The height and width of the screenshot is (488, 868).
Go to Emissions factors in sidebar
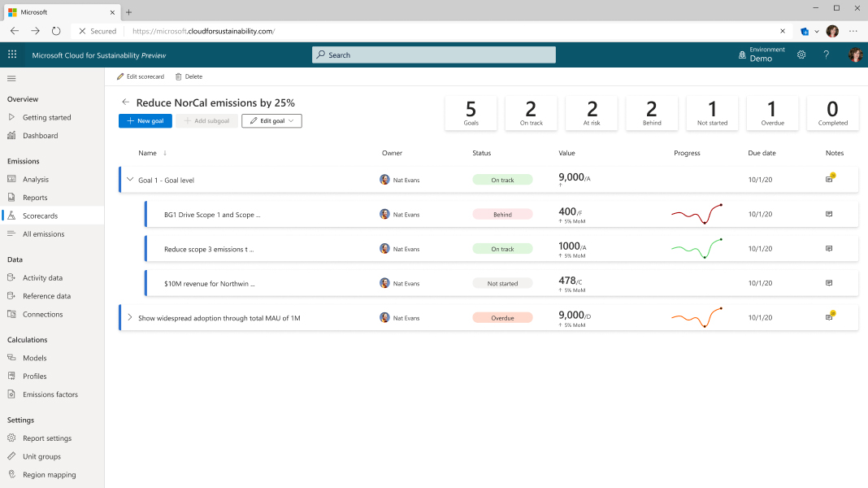click(50, 394)
